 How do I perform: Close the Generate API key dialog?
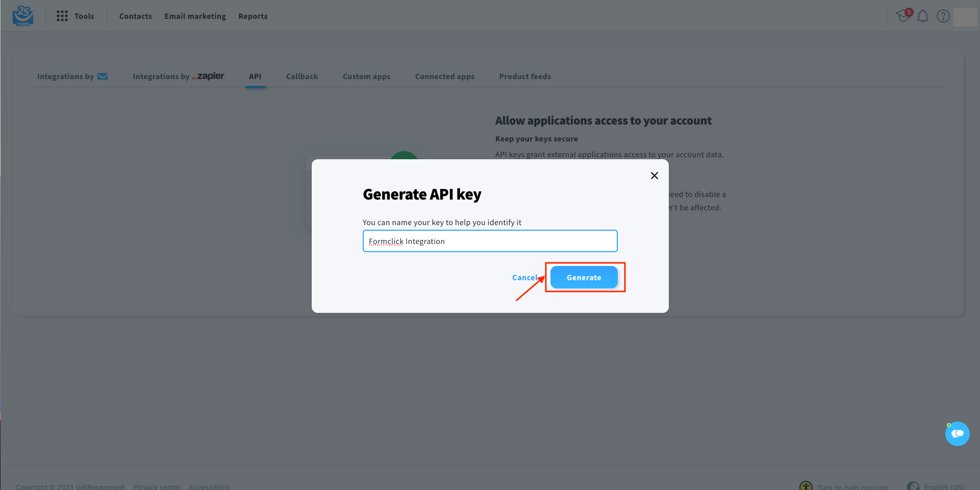click(655, 176)
